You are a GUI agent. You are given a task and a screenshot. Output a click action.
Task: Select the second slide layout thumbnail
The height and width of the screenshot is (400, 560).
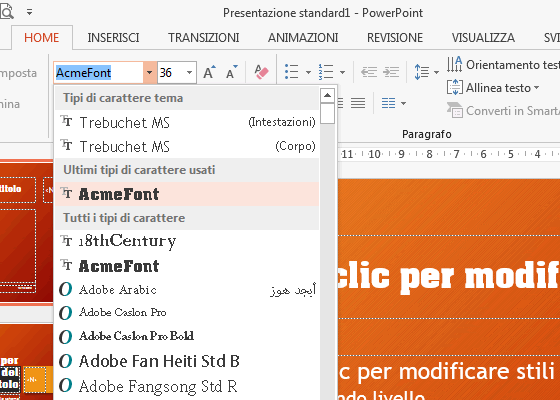pyautogui.click(x=26, y=362)
